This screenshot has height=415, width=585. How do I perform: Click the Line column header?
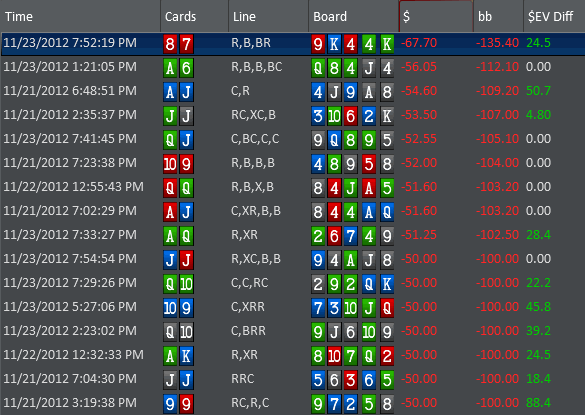(x=268, y=16)
